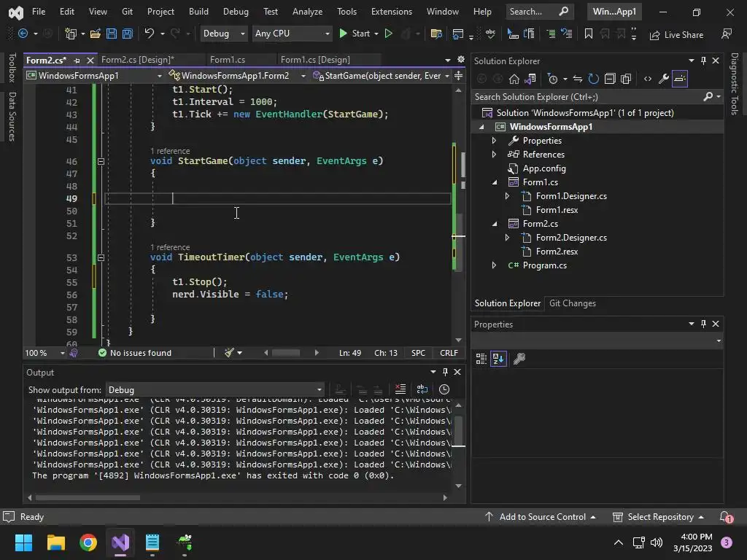Click the Save All toolbar icon
This screenshot has height=560, width=747.
(127, 34)
